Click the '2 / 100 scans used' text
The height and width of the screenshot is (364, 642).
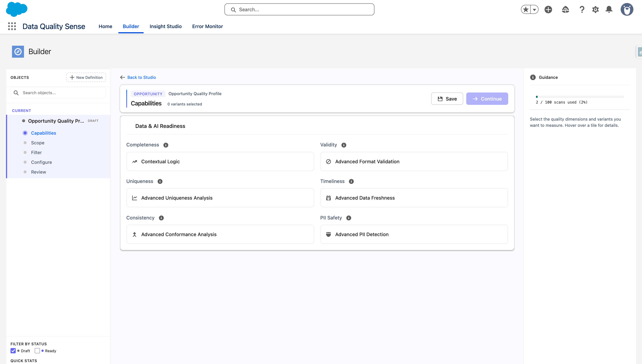[x=562, y=102]
